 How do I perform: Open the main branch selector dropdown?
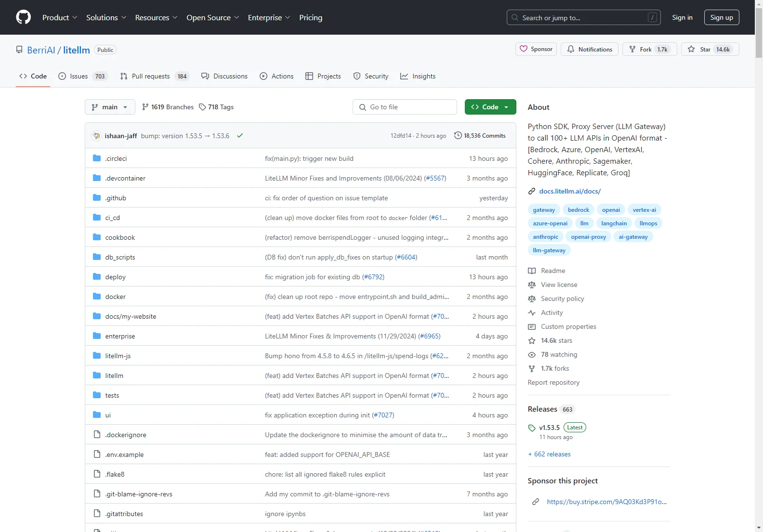point(110,107)
